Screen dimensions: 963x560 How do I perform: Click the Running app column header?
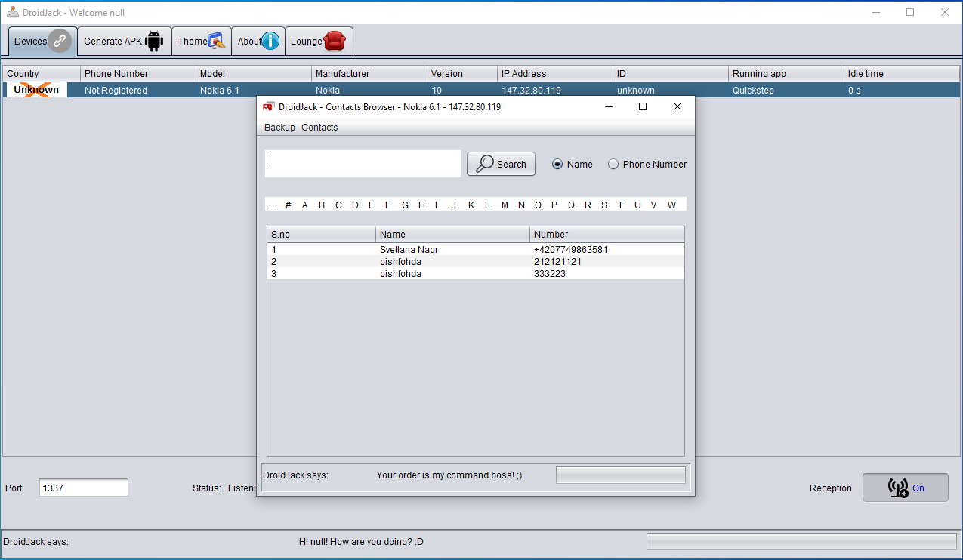[x=786, y=73]
